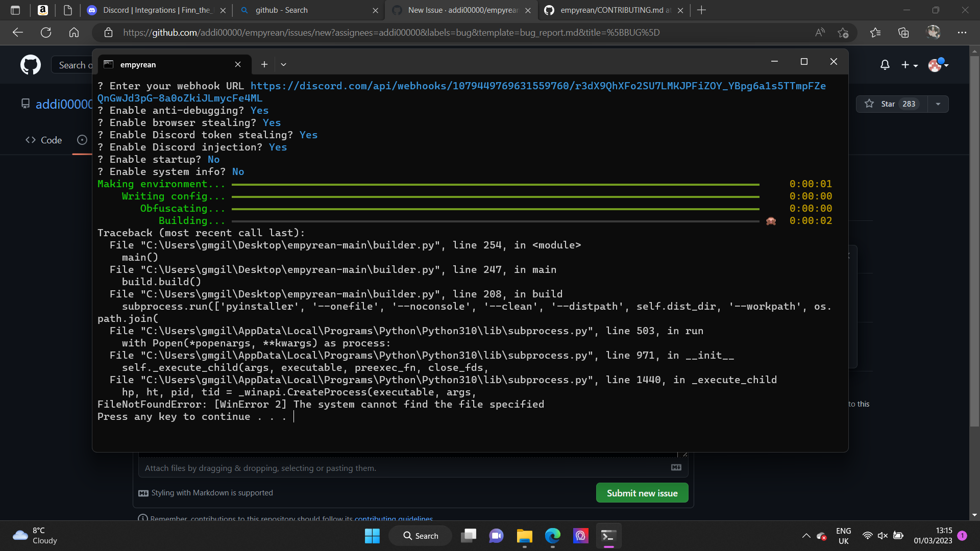Add this page to favorites via star icon

tap(843, 32)
